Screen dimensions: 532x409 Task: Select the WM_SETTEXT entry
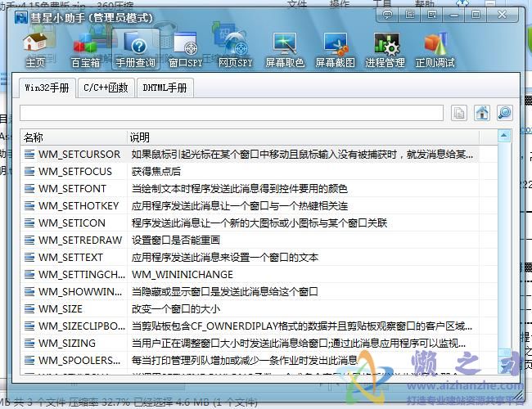point(70,258)
